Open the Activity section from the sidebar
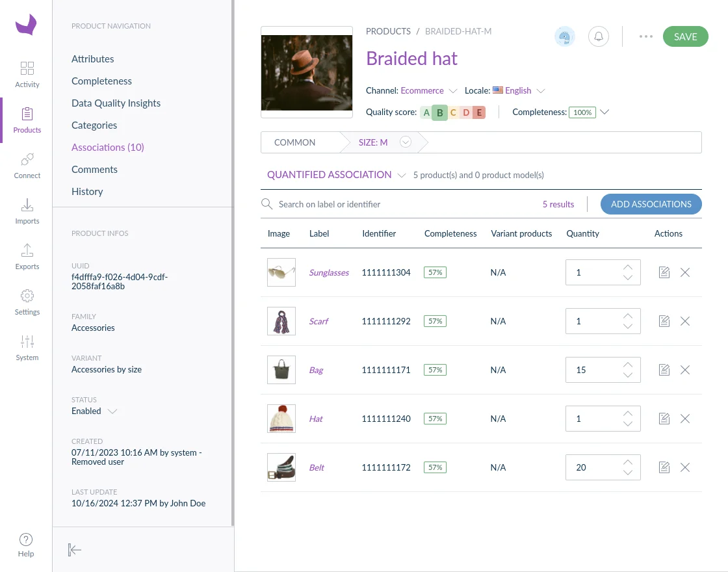This screenshot has height=572, width=728. (x=27, y=73)
